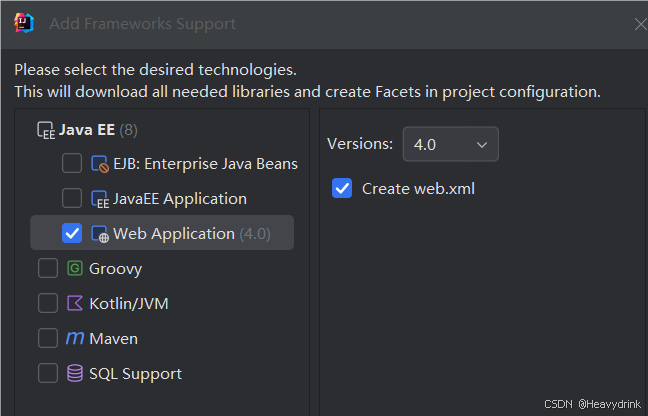Click the EJB Enterprise Java Beans icon
648x416 pixels.
click(x=100, y=164)
